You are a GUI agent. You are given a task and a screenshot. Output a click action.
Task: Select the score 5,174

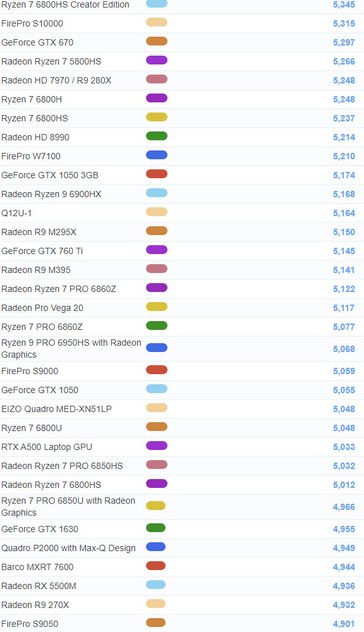(x=344, y=175)
